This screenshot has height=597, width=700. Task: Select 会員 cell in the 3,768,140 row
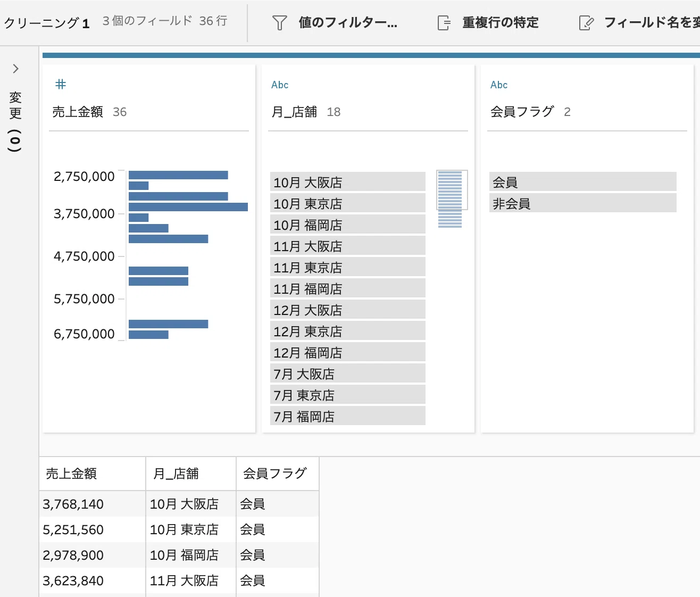278,504
